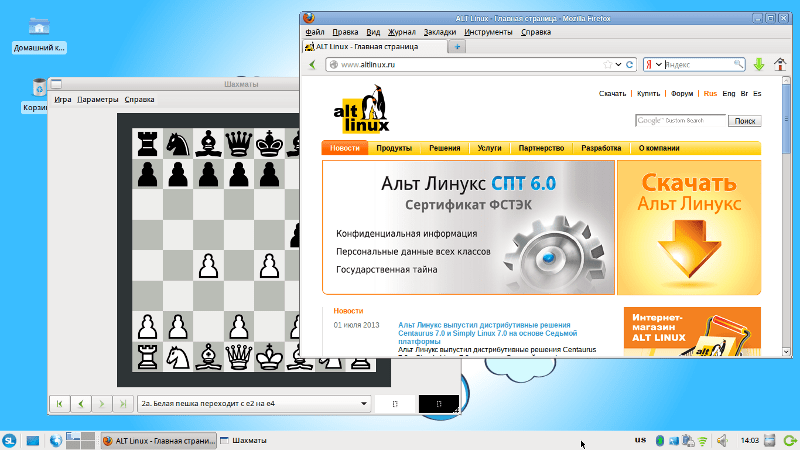Open the Bluetooth tray icon

click(659, 440)
